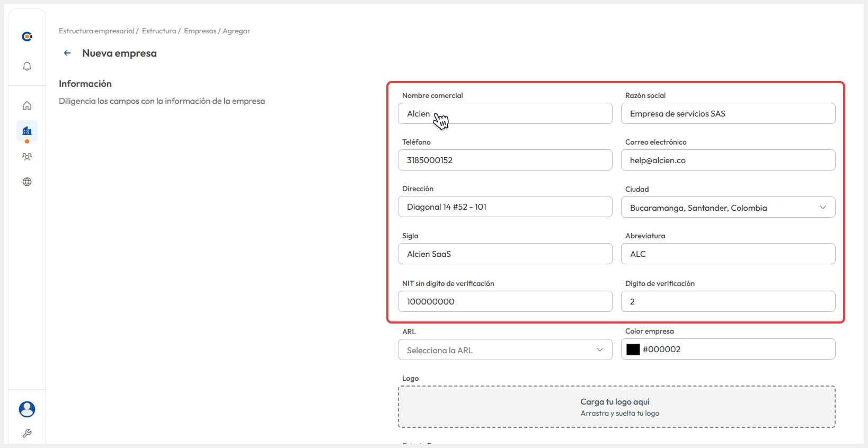Screen dimensions: 868x448
Task: Click the Correo electrónico field
Action: (728, 160)
